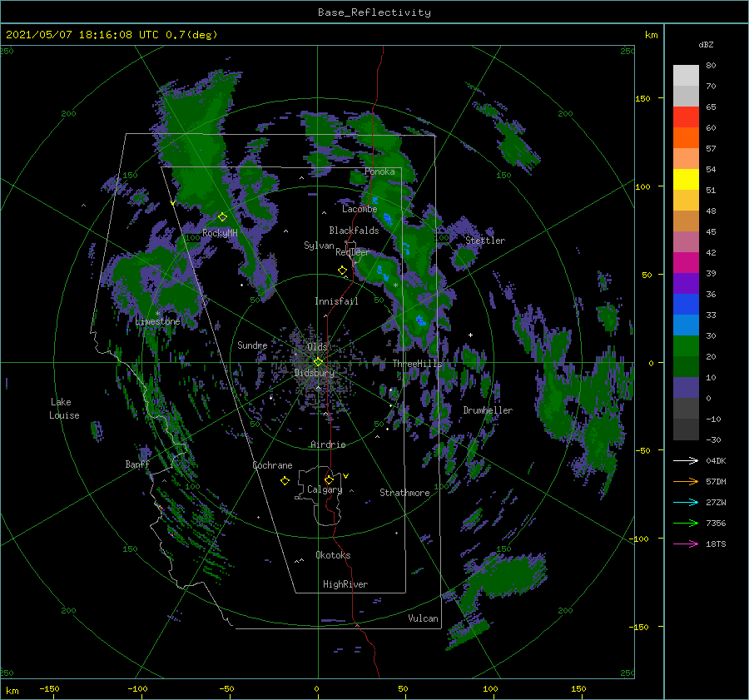
Task: Click the Vulcan label
Action: coord(424,618)
